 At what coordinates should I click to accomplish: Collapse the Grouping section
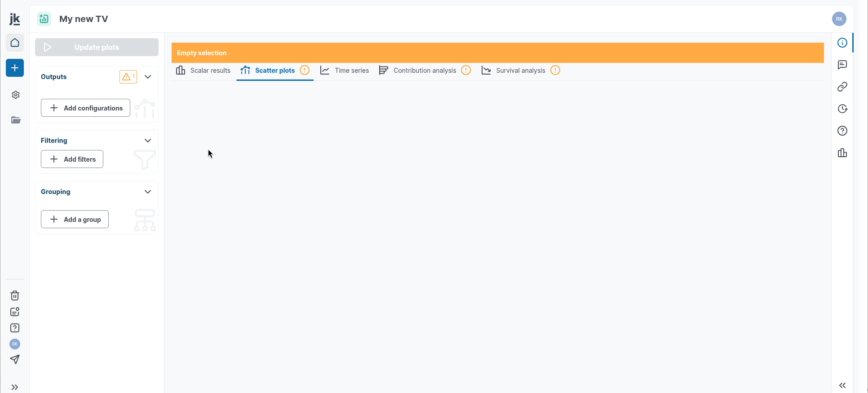(148, 192)
